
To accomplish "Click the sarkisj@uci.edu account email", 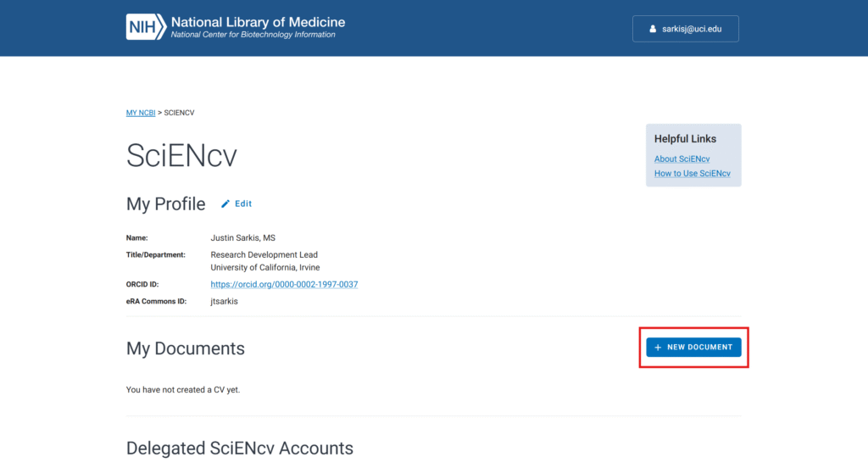I will [x=692, y=29].
